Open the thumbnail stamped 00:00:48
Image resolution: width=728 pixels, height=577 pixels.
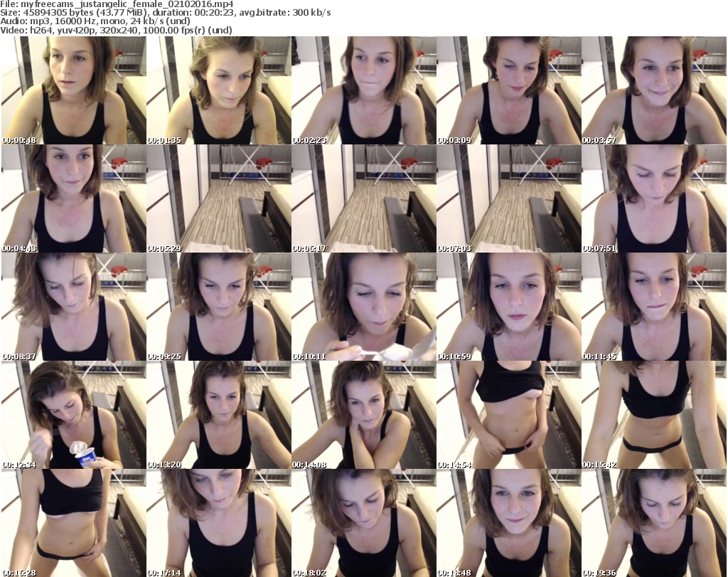74,90
